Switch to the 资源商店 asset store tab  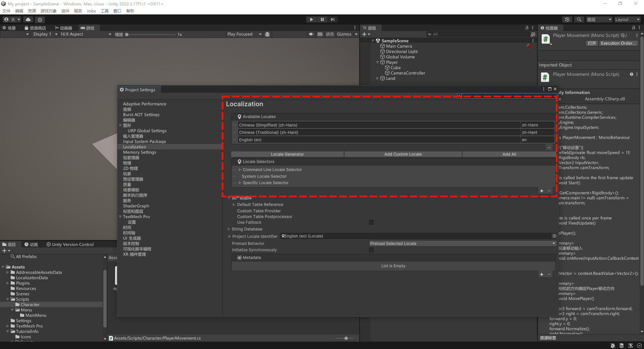(35, 28)
